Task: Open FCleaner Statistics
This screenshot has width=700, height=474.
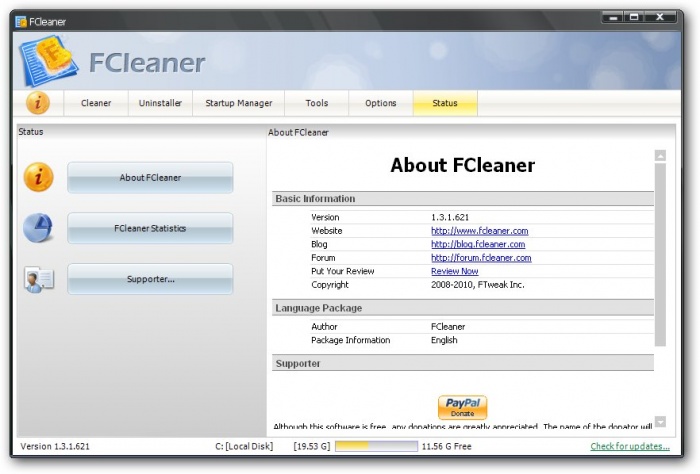Action: coord(150,228)
